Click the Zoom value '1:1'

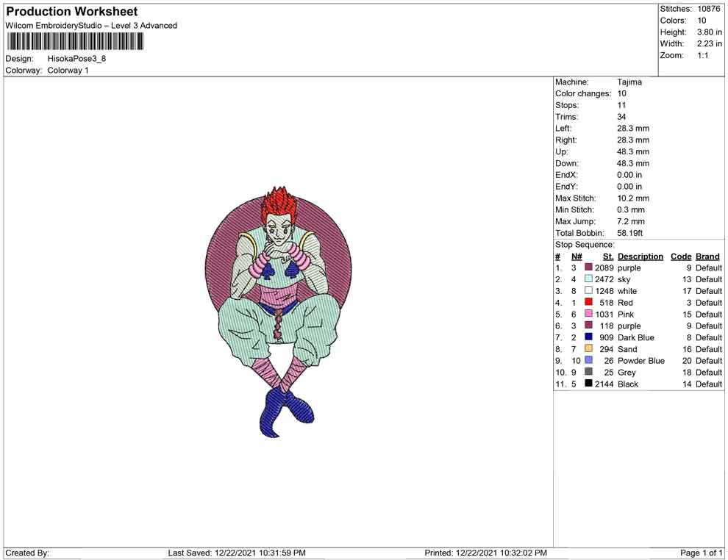[703, 55]
